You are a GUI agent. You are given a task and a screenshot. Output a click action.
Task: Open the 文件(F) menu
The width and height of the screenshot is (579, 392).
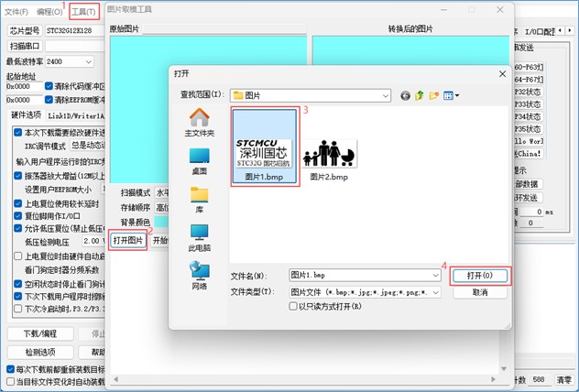pos(16,12)
